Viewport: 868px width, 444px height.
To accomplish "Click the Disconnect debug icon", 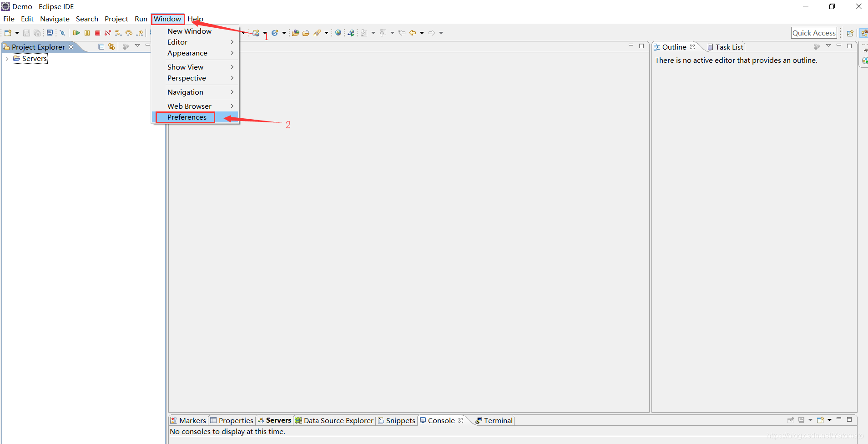I will [108, 33].
